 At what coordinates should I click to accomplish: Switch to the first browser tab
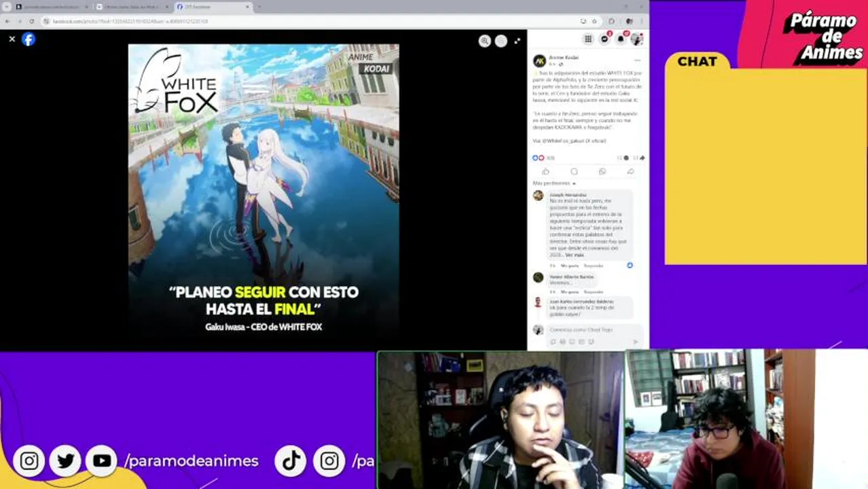click(52, 7)
